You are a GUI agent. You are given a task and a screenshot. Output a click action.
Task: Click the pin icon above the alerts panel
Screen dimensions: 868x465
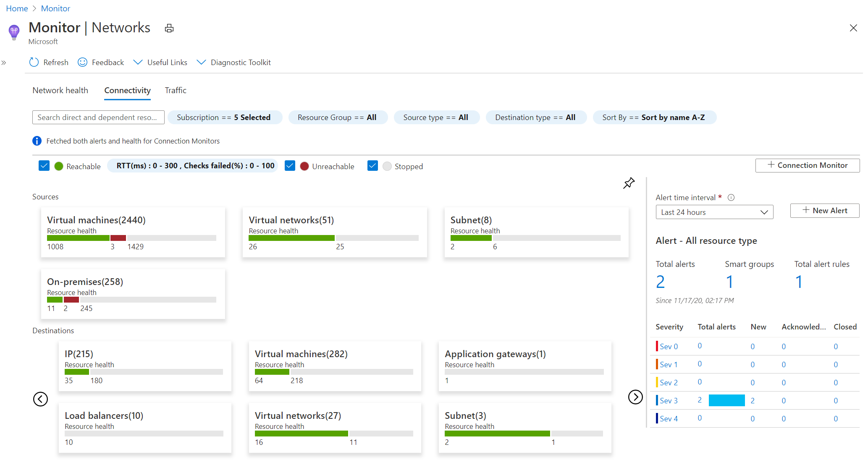pos(629,183)
